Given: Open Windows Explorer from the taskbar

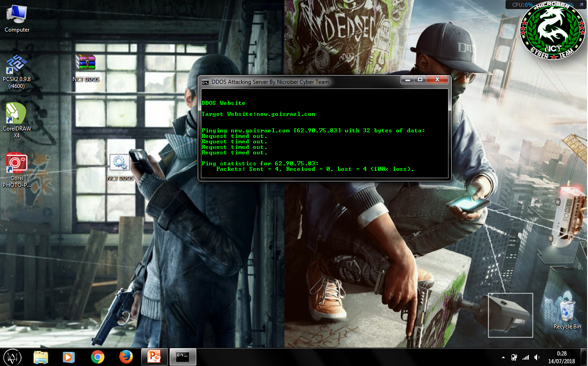Looking at the screenshot, I should [41, 357].
